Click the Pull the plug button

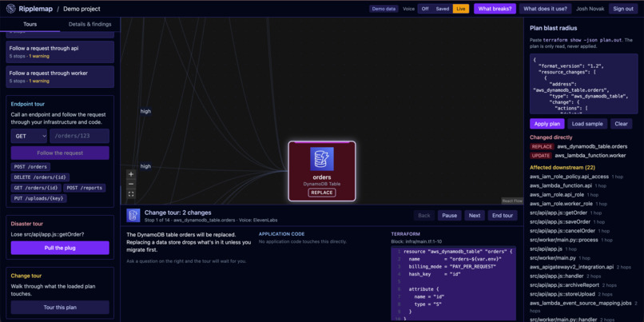click(x=60, y=248)
